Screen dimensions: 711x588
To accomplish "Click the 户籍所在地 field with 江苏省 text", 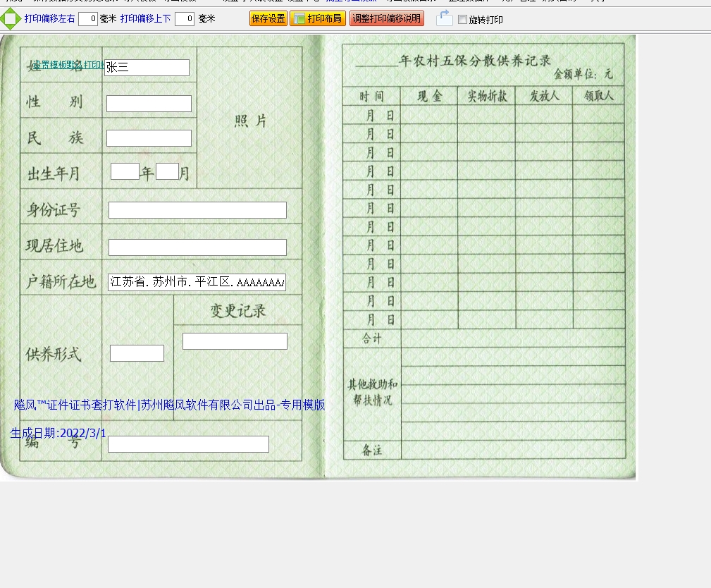I will (197, 282).
